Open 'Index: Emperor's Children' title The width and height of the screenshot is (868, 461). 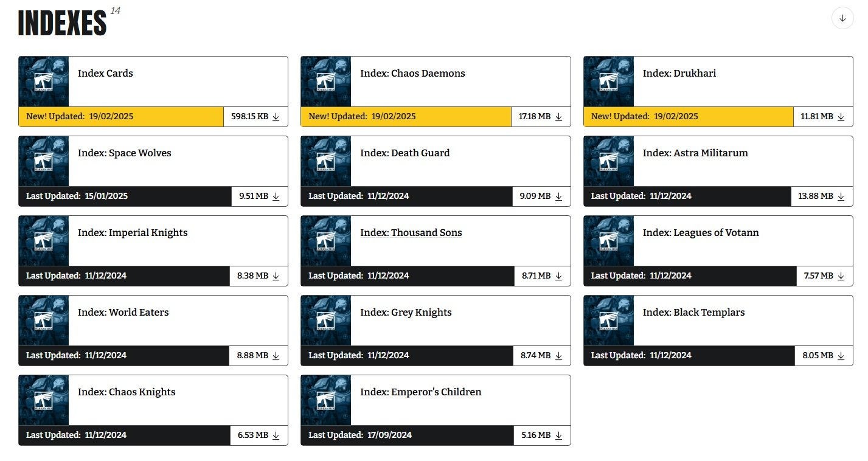tap(421, 392)
